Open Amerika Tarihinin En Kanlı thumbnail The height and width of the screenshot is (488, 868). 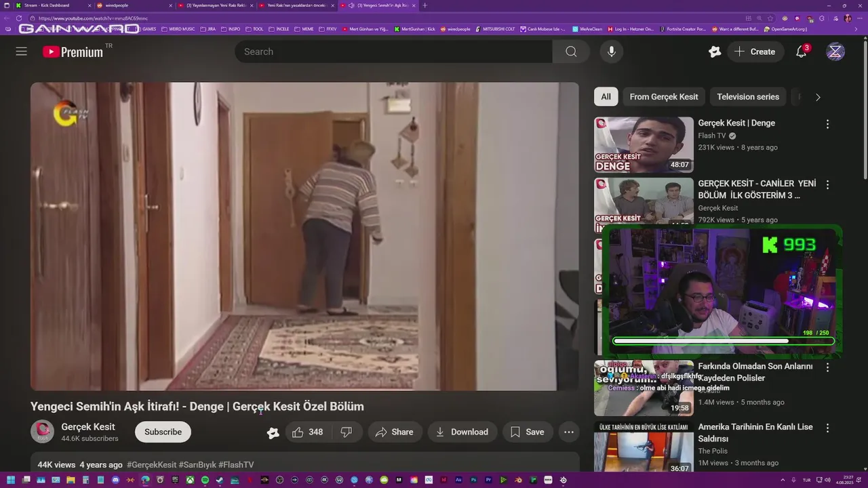tap(644, 447)
